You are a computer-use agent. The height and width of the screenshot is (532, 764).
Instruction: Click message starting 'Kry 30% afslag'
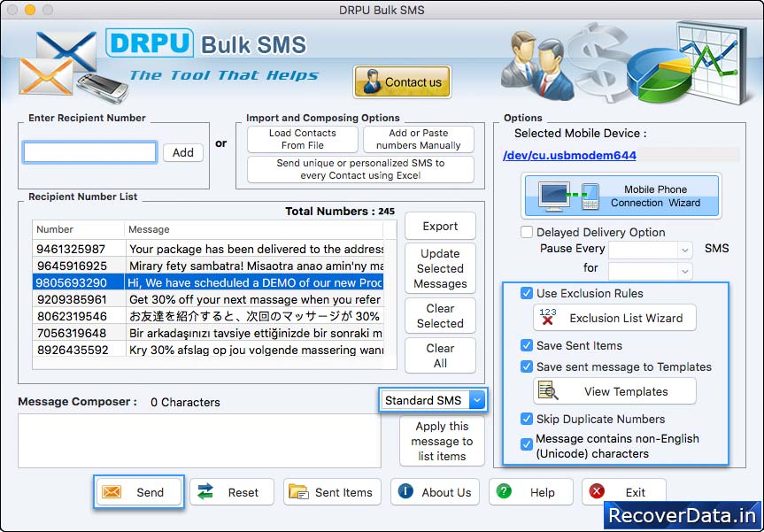(256, 350)
